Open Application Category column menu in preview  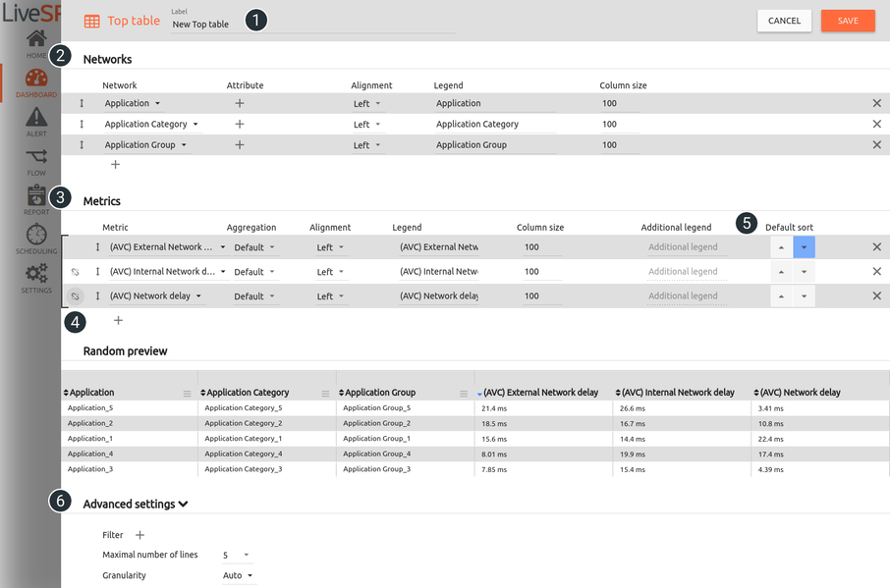point(325,394)
